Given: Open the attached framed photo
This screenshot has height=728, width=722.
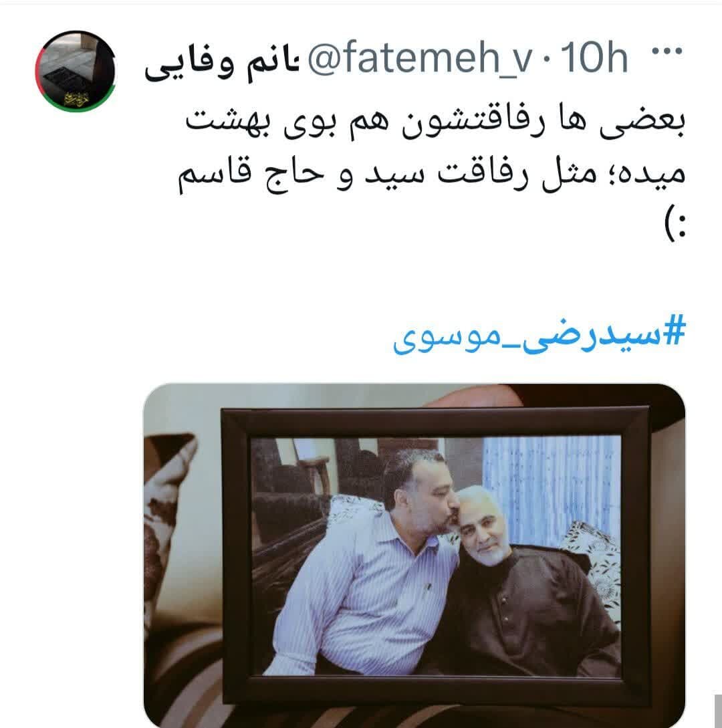Looking at the screenshot, I should [x=414, y=555].
